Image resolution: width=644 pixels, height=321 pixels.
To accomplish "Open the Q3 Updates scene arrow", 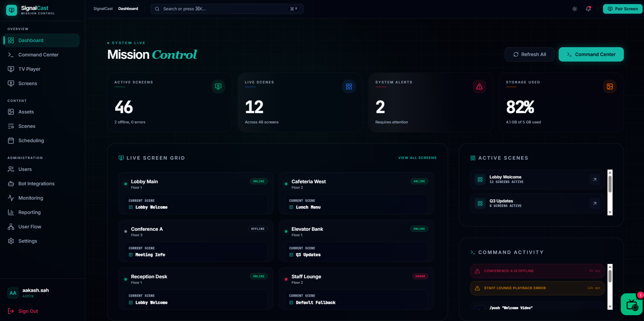I will coord(595,203).
